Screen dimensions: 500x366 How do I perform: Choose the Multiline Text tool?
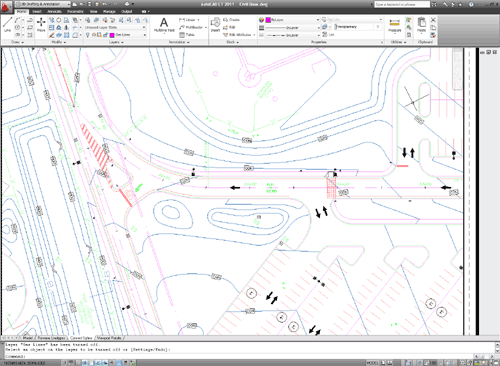point(164,25)
